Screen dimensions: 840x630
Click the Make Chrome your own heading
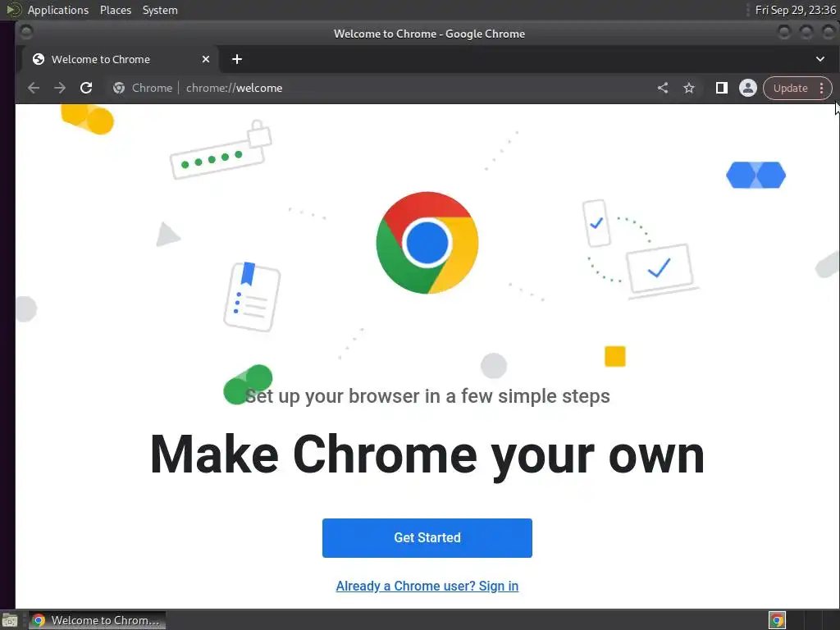[427, 454]
